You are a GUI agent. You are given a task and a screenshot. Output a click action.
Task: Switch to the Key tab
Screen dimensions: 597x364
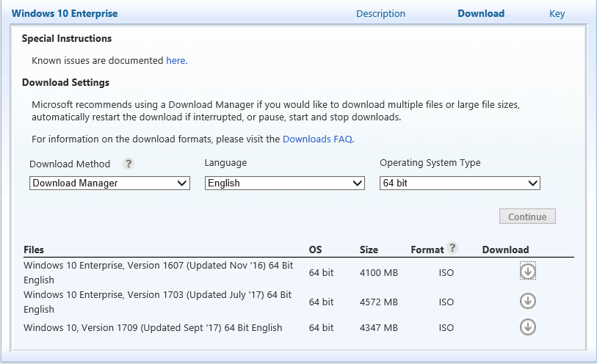[x=557, y=14]
